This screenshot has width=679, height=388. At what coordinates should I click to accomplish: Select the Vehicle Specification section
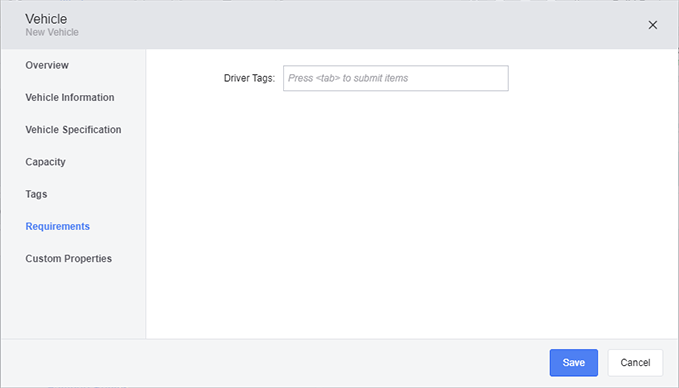point(73,129)
